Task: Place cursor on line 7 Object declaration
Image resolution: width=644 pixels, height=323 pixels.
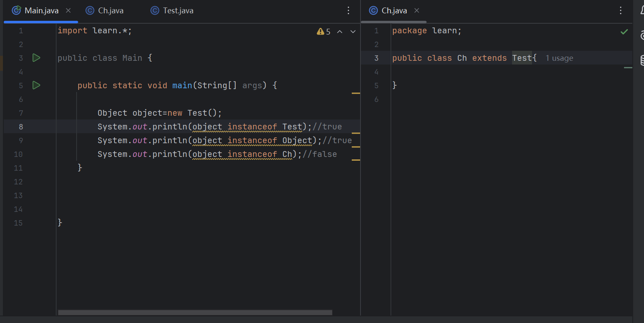Action: (x=159, y=113)
